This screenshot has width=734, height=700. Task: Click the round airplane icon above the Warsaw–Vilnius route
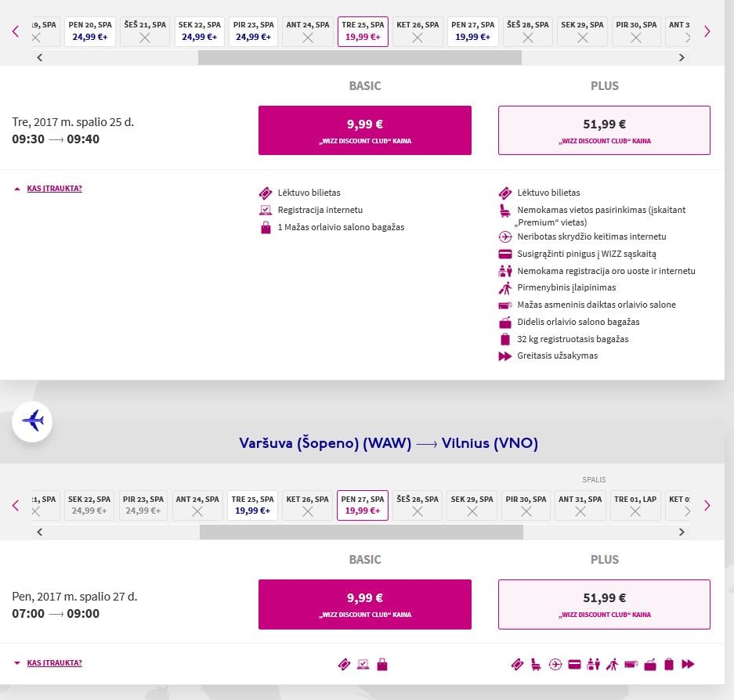pos(32,421)
